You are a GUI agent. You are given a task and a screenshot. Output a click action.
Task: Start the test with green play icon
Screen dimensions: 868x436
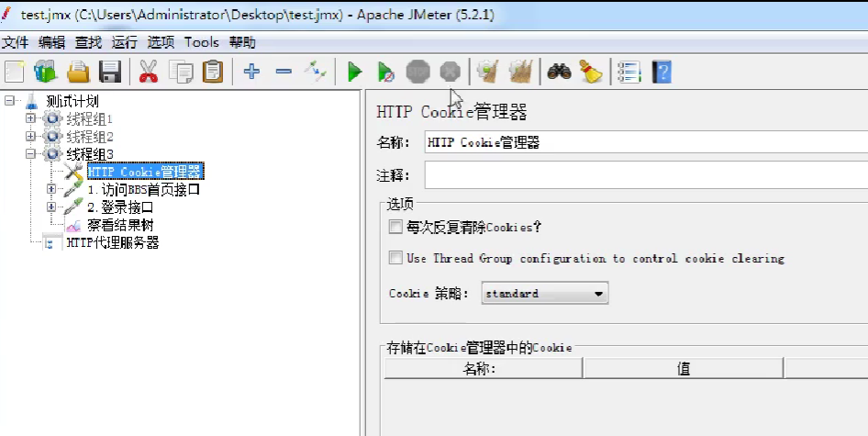[355, 72]
